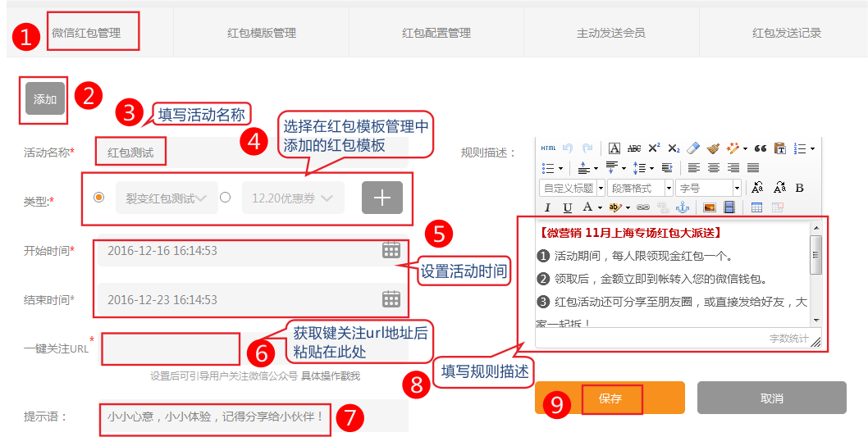Toggle bold with the B icon
868x437 pixels.
pyautogui.click(x=800, y=188)
